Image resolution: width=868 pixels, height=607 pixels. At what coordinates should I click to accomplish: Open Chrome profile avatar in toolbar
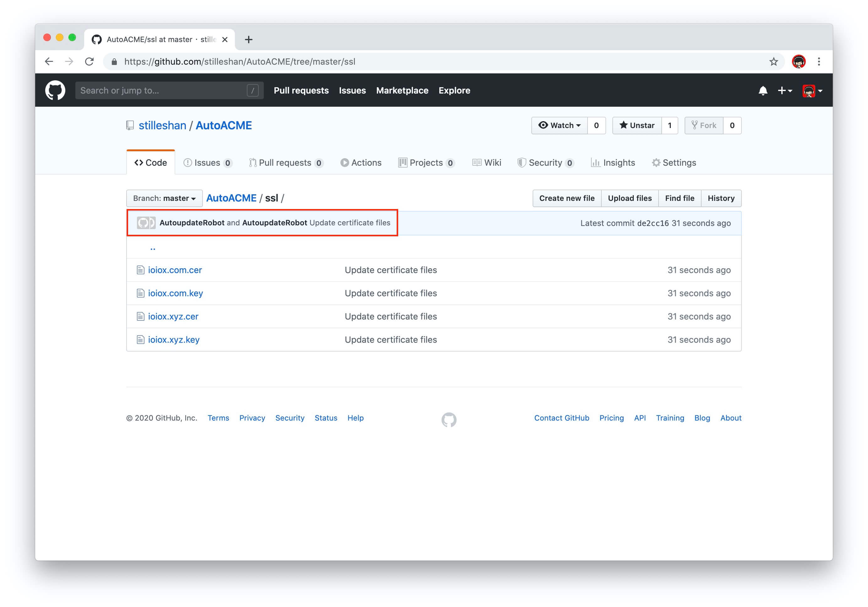(x=798, y=62)
